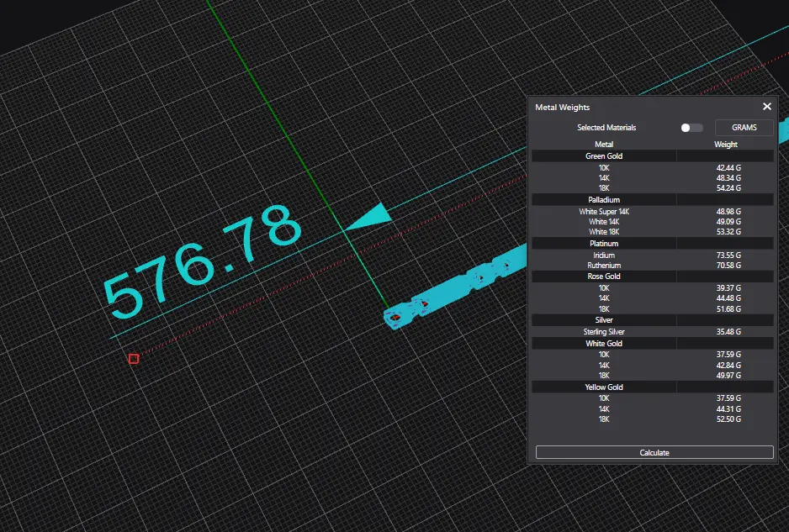
Task: Click the 73.55 G weight value
Action: pos(728,255)
